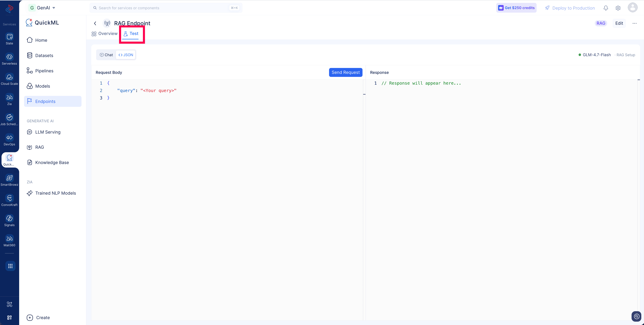
Task: Select the Test tab
Action: (x=131, y=34)
